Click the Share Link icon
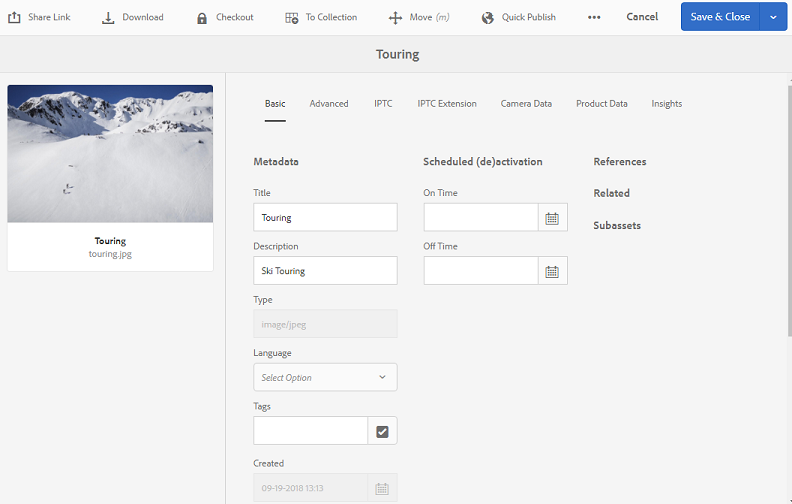Image resolution: width=792 pixels, height=504 pixels. coord(14,17)
